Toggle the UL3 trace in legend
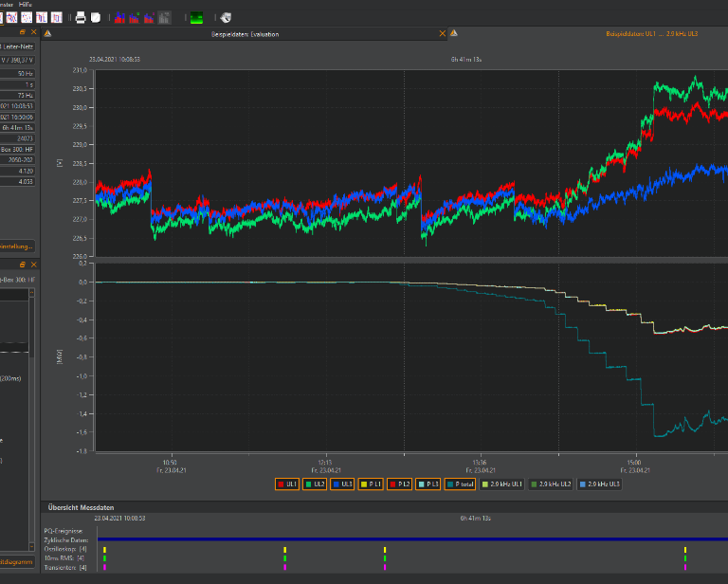The height and width of the screenshot is (584, 728). coord(342,484)
